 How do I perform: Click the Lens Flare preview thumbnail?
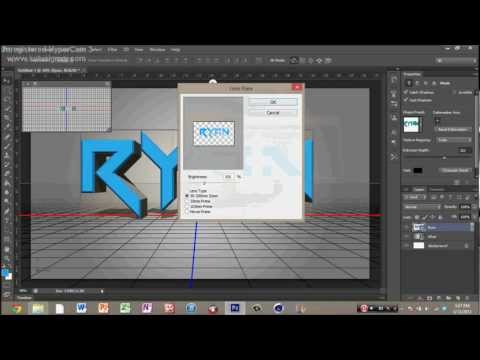pos(213,133)
